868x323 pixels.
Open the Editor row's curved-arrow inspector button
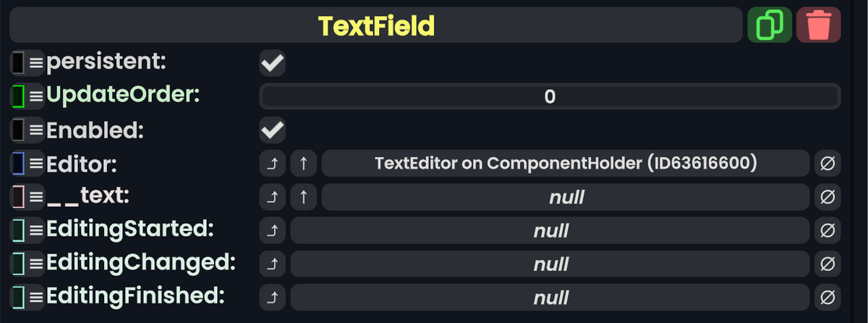click(273, 164)
